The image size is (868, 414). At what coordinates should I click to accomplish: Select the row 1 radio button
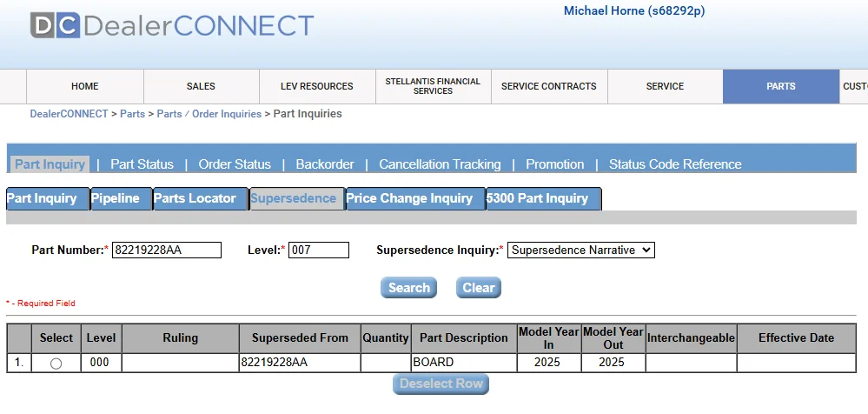click(56, 364)
